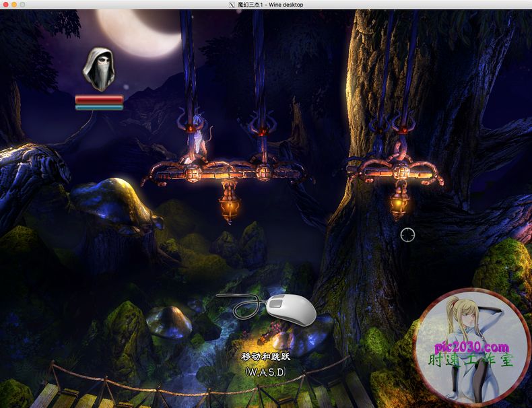The height and width of the screenshot is (408, 532).
Task: Close the Wine desktop window
Action: pos(5,5)
